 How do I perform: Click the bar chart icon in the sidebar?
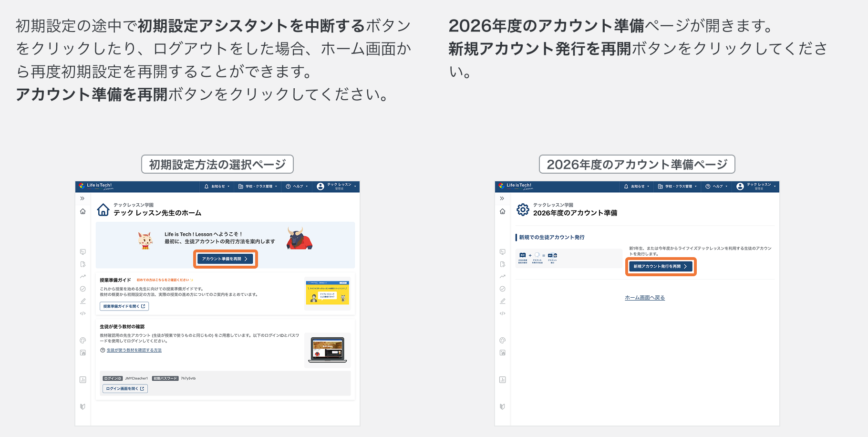82,379
